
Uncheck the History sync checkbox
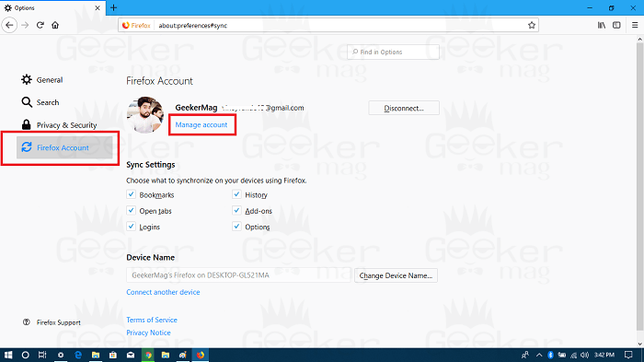[236, 194]
